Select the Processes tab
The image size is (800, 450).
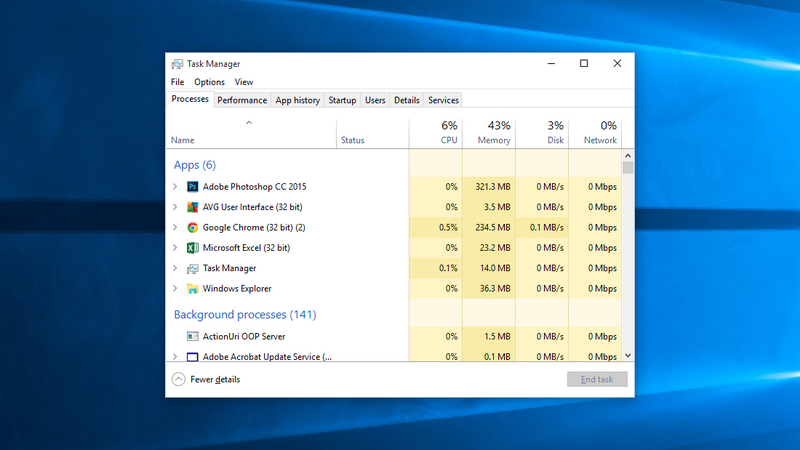190,99
